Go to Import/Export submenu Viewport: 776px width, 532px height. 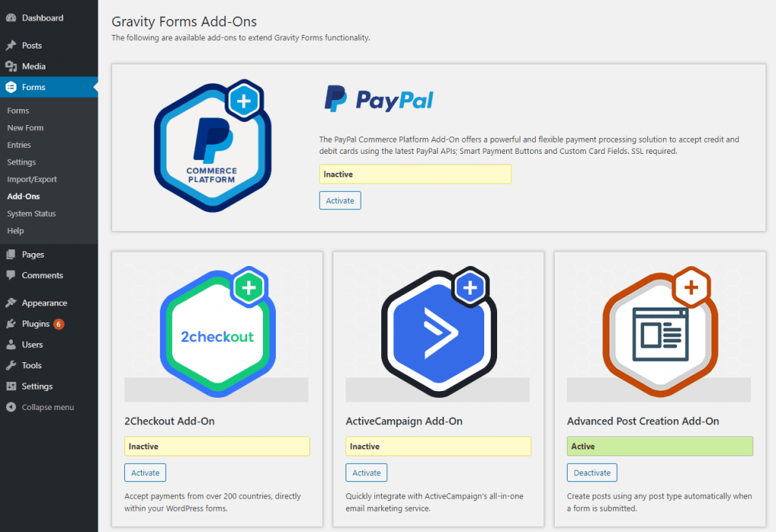[32, 180]
